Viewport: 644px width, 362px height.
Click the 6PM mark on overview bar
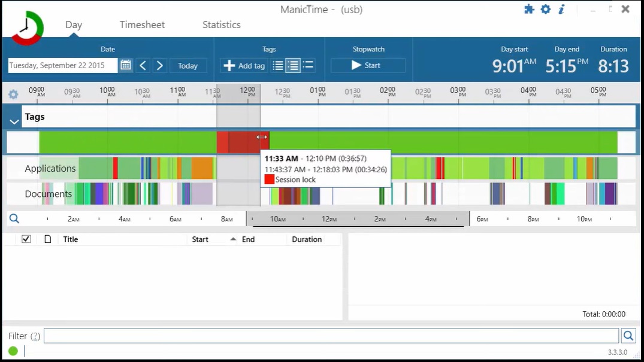pyautogui.click(x=482, y=219)
